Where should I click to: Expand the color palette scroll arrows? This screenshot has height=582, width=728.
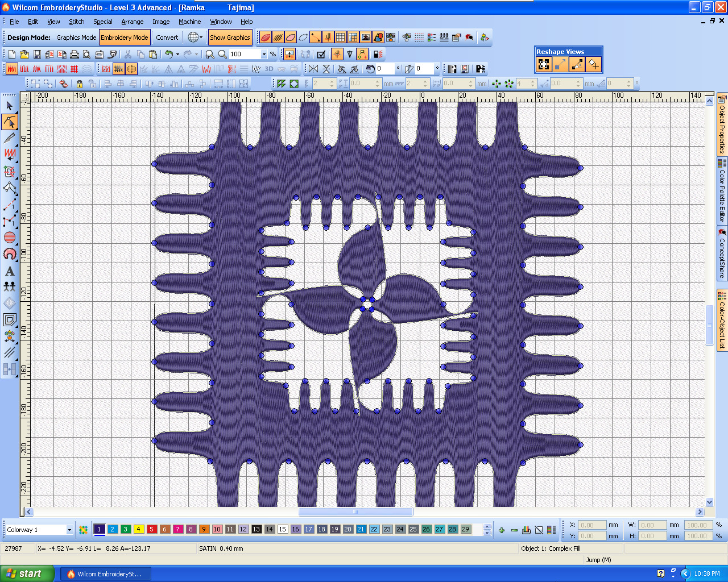tap(487, 529)
